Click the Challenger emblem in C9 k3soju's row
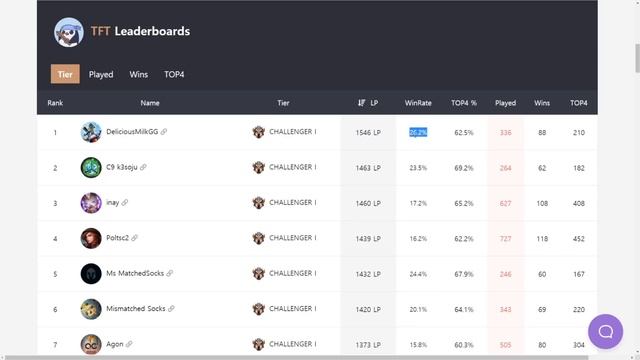 click(x=258, y=167)
